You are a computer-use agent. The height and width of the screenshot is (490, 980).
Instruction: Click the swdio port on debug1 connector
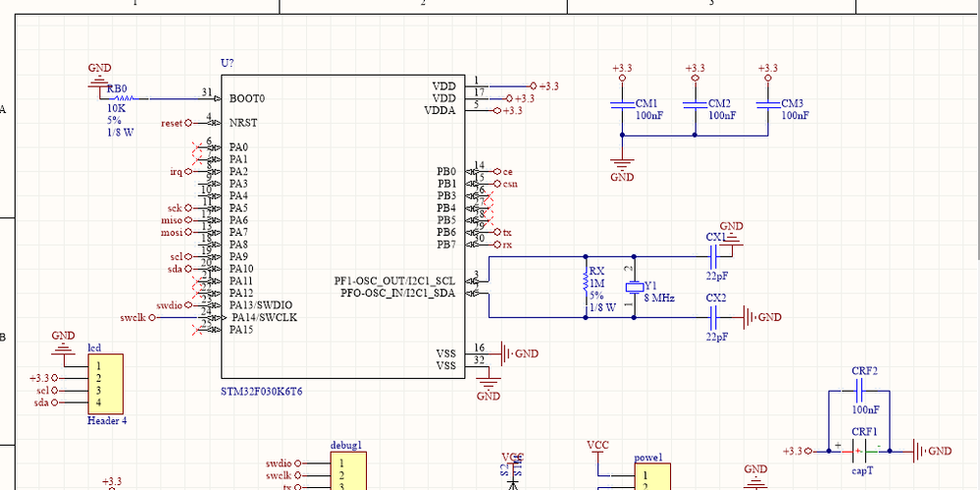[x=284, y=463]
